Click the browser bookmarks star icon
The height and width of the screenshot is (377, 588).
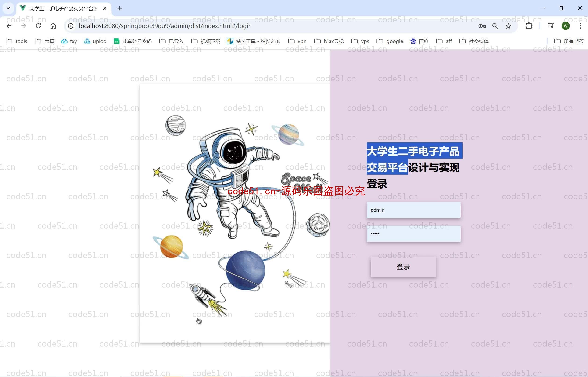point(508,26)
